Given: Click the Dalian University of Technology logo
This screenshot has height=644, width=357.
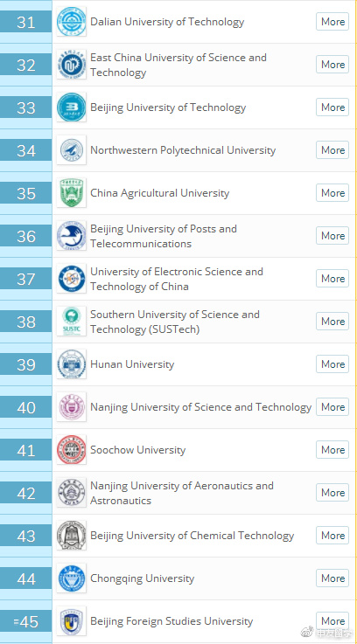Looking at the screenshot, I should click(x=72, y=22).
